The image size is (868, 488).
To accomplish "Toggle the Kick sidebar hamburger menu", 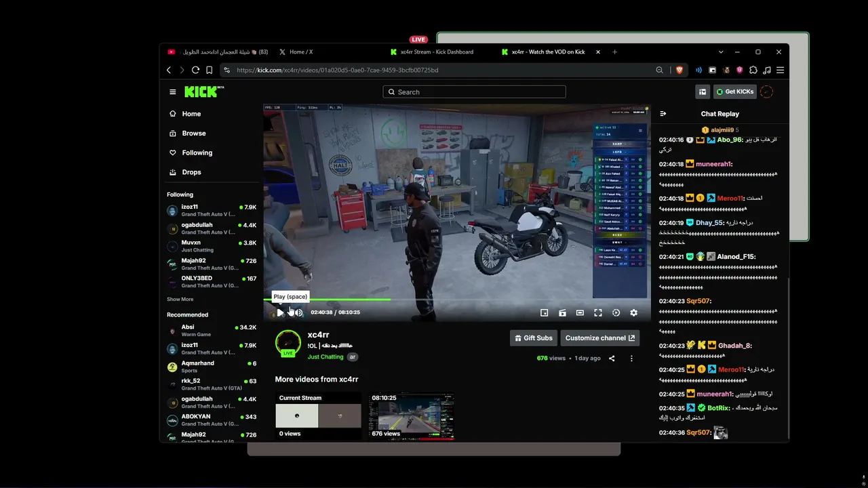I will click(x=173, y=92).
